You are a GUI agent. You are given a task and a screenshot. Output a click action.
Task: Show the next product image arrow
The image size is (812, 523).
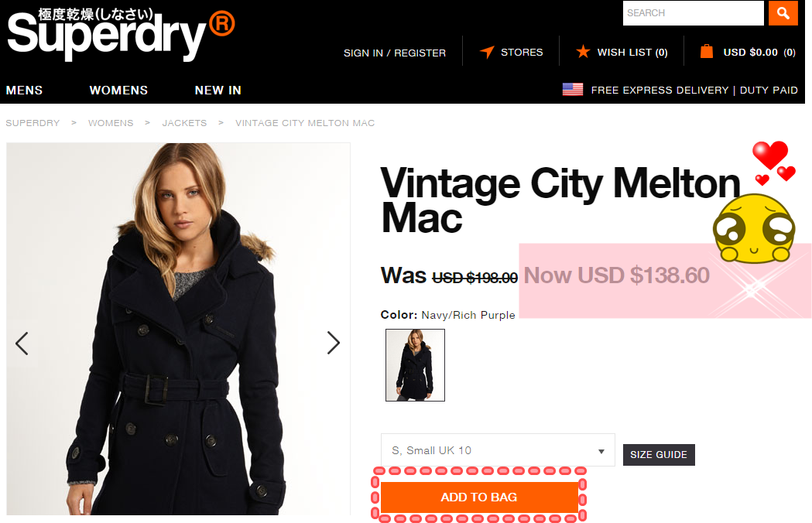coord(334,343)
